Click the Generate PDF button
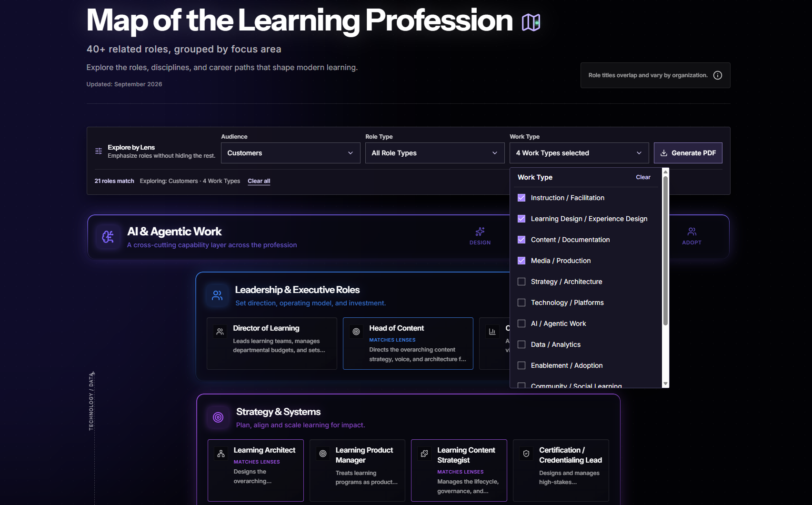812x505 pixels. (x=688, y=153)
